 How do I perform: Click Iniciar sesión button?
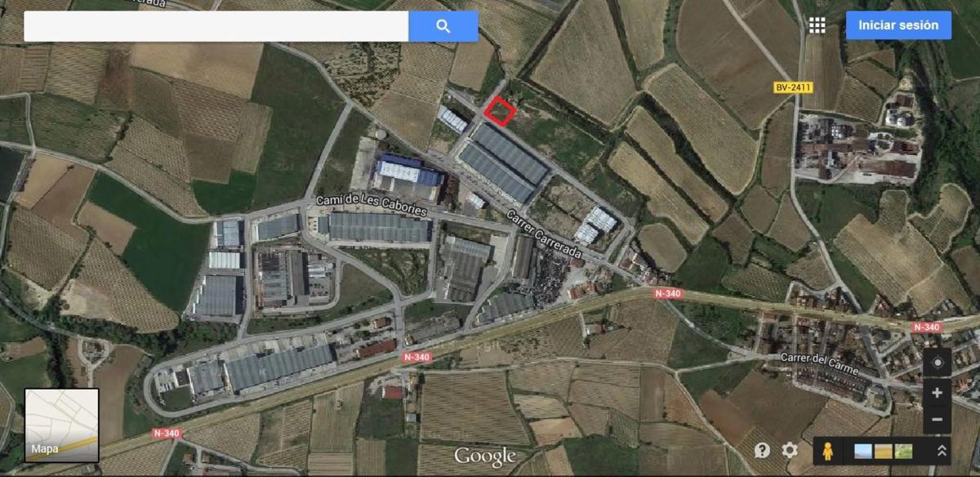click(898, 25)
